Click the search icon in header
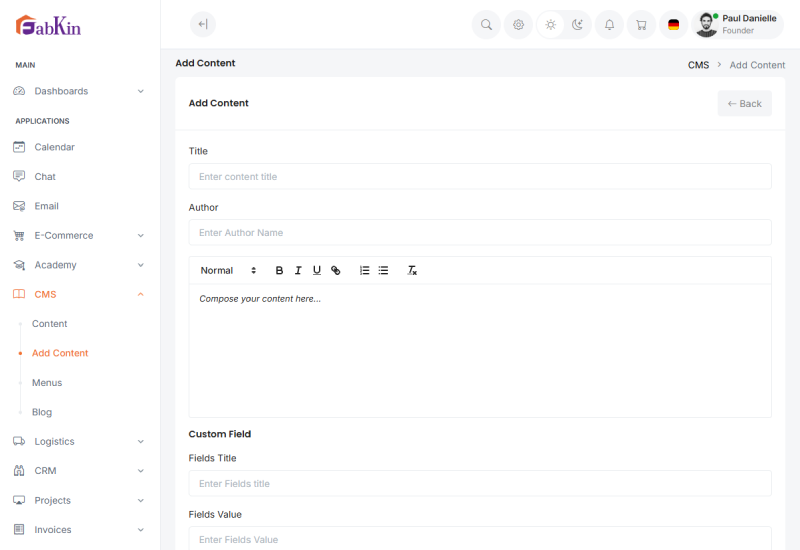This screenshot has height=550, width=800. coord(486,25)
